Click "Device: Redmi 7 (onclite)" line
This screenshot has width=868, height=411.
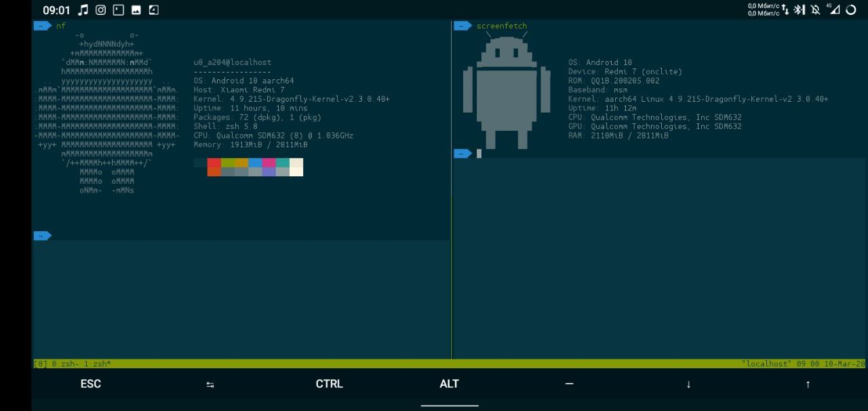click(625, 71)
